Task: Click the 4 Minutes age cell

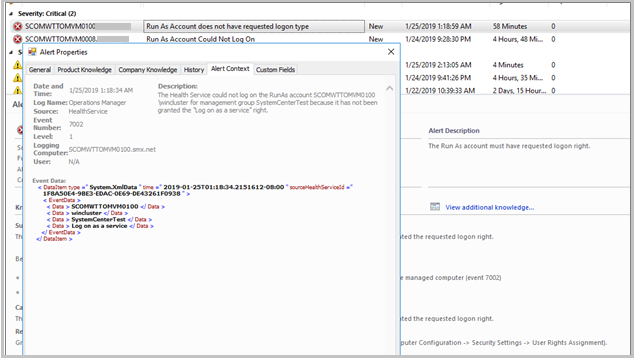Action: coord(508,65)
